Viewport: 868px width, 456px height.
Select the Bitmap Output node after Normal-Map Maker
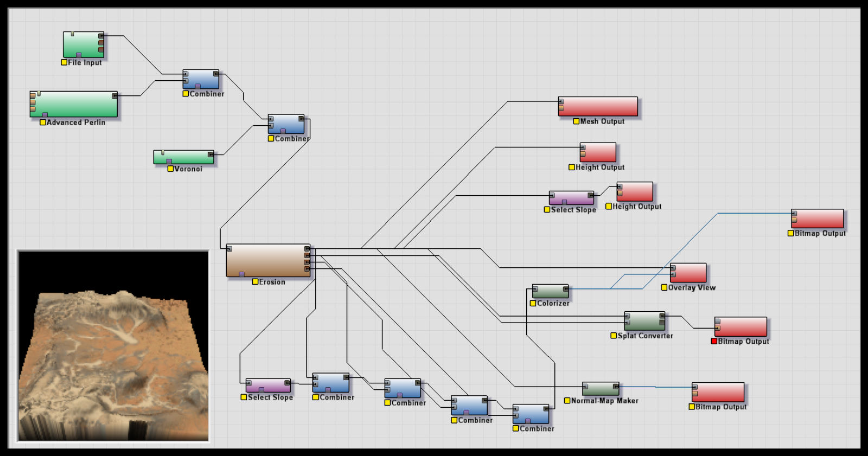click(x=718, y=392)
